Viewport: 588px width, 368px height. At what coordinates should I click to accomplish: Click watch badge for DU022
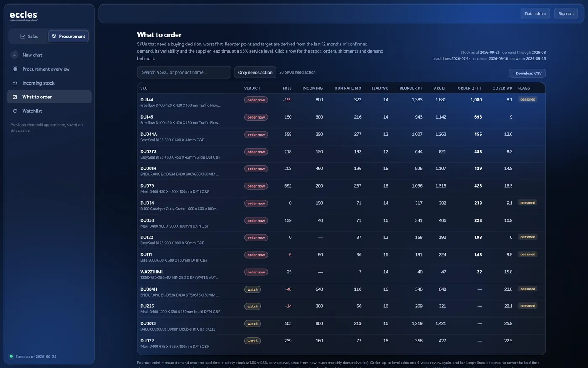(252, 341)
